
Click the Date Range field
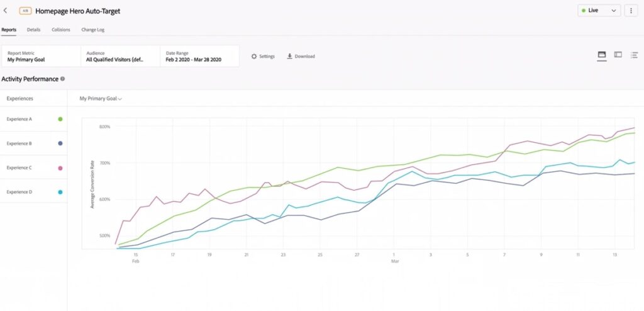(199, 57)
